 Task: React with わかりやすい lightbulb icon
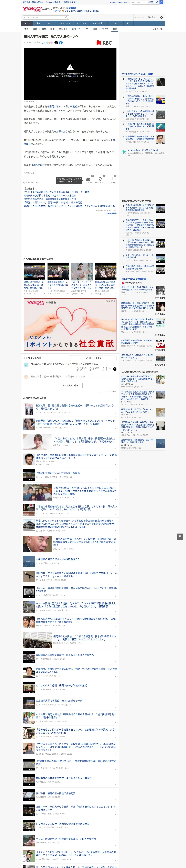pyautogui.click(x=100, y=179)
